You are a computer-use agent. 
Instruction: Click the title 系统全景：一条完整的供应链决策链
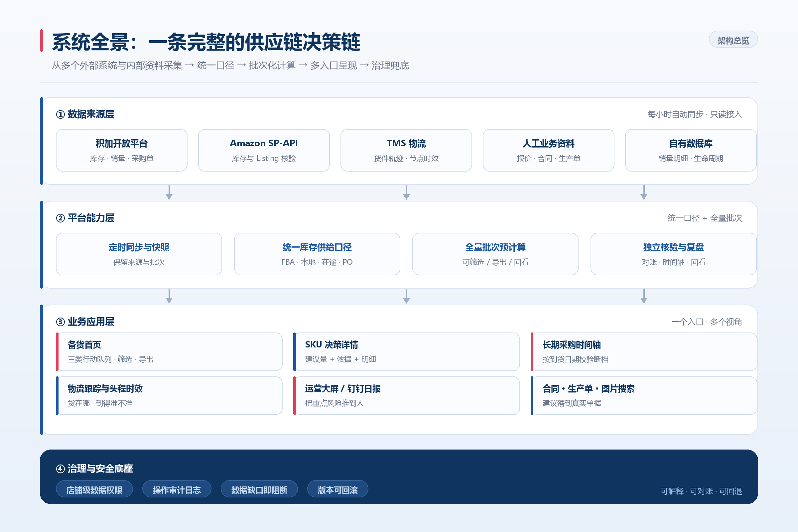point(206,42)
